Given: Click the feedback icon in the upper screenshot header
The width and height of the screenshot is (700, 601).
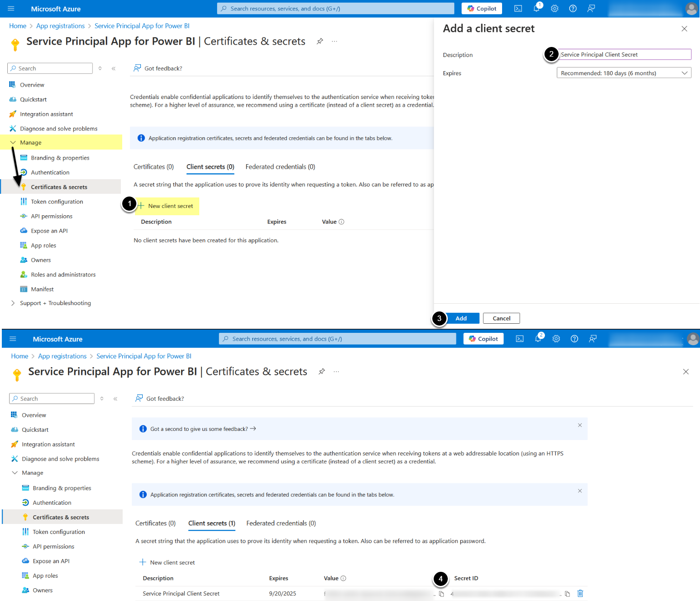Looking at the screenshot, I should pyautogui.click(x=591, y=9).
